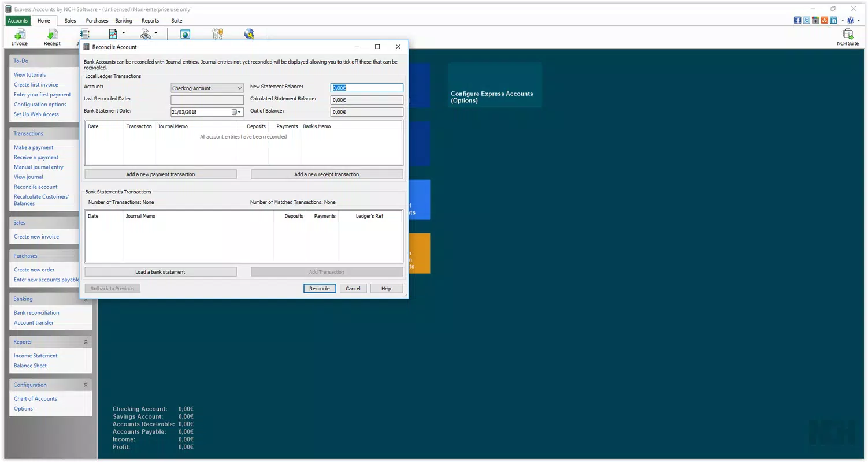Open the green Accounts menu tab
Screen dimensions: 868x462
tap(18, 21)
